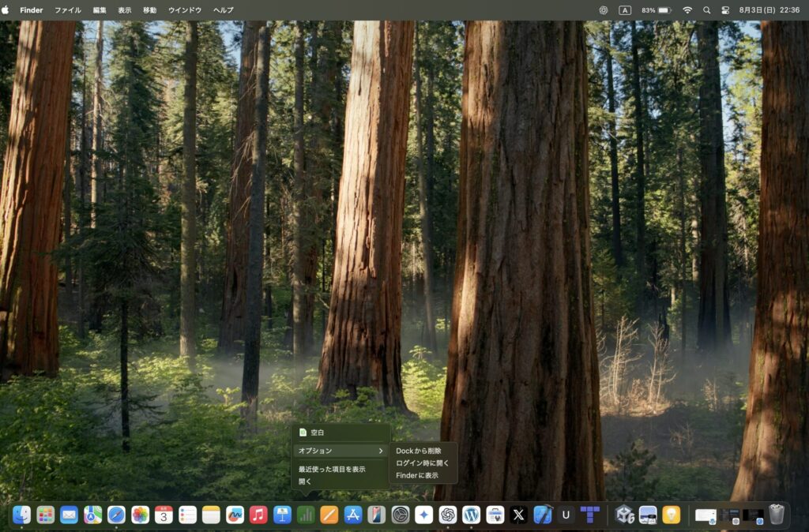Open the ChatGPT app in the Dock
The width and height of the screenshot is (809, 532).
(x=448, y=515)
